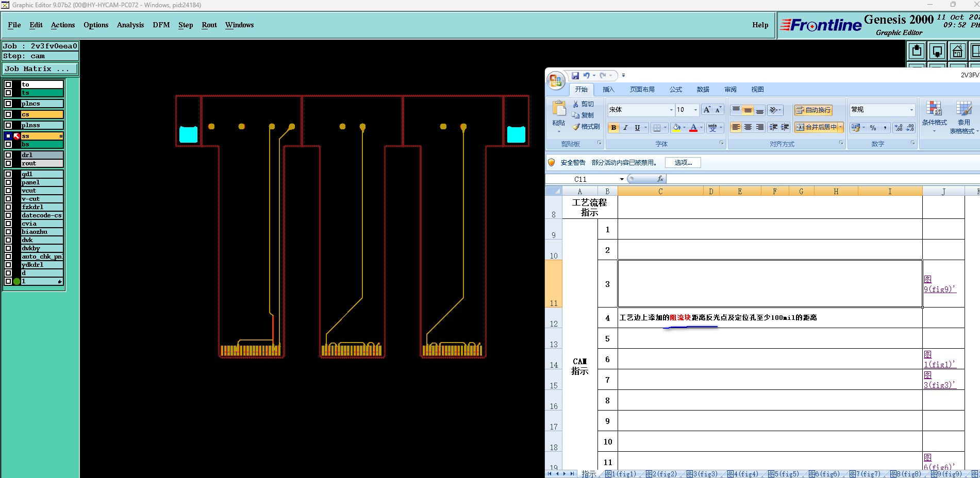Screen dimensions: 980x478
Task: Open the 图3(fig3) hyperlink in column J
Action: (x=939, y=380)
